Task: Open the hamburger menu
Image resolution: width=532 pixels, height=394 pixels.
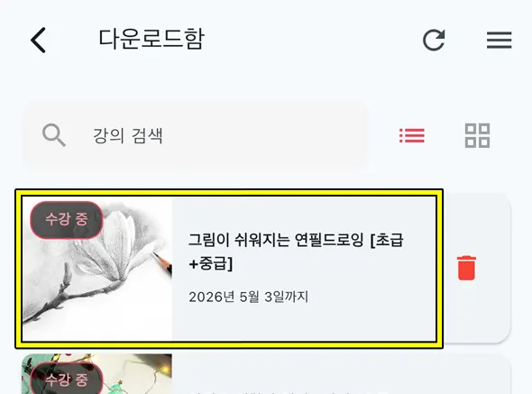Action: click(500, 40)
